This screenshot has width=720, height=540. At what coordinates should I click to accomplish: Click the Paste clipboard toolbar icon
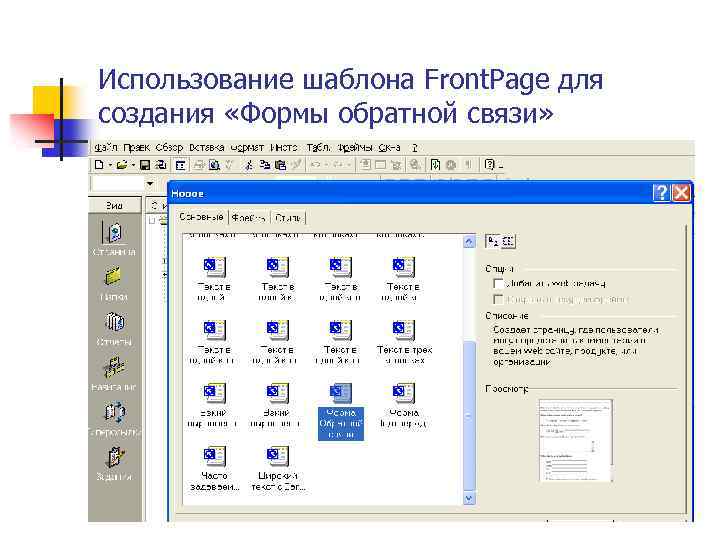click(280, 165)
